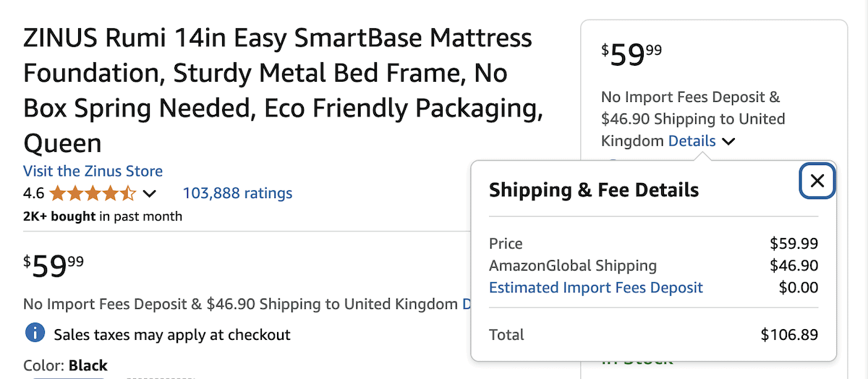
Task: Click the 2K+ bought in past month text
Action: click(x=103, y=216)
